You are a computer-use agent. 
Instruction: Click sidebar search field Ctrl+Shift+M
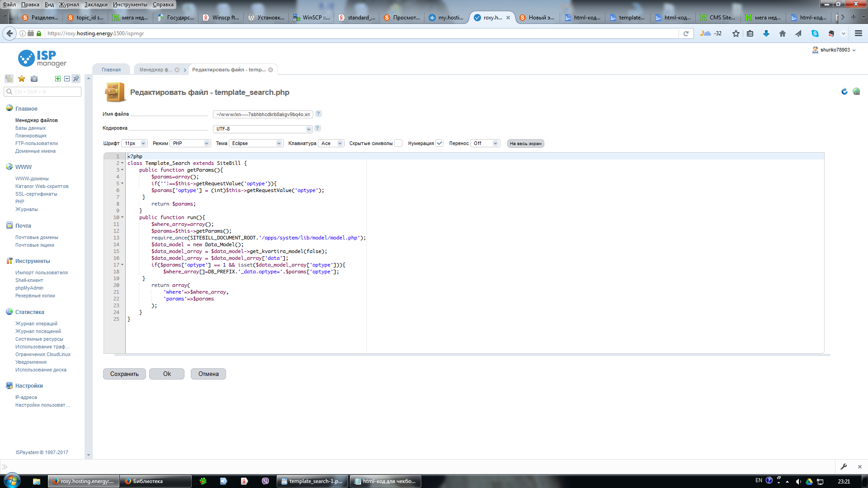43,92
